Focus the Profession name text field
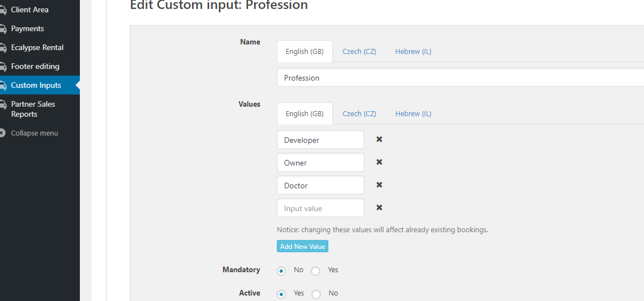Screen dimensions: 644x301 tap(460, 77)
